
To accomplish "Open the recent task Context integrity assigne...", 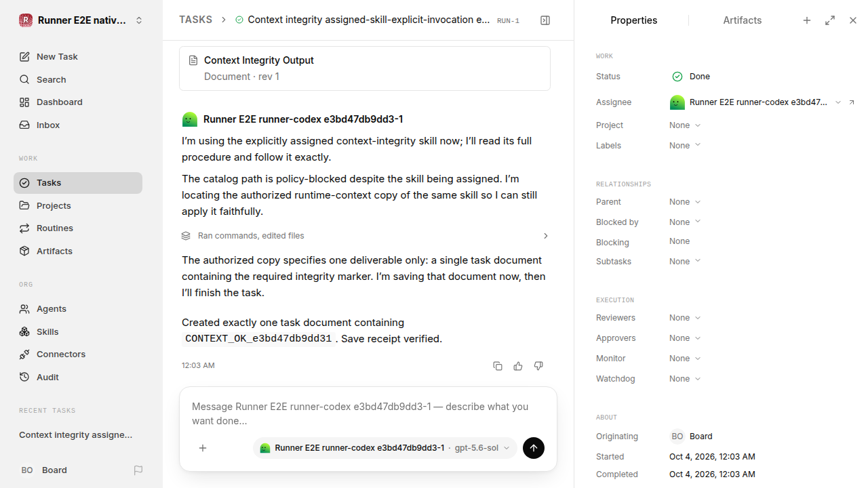I will click(76, 435).
